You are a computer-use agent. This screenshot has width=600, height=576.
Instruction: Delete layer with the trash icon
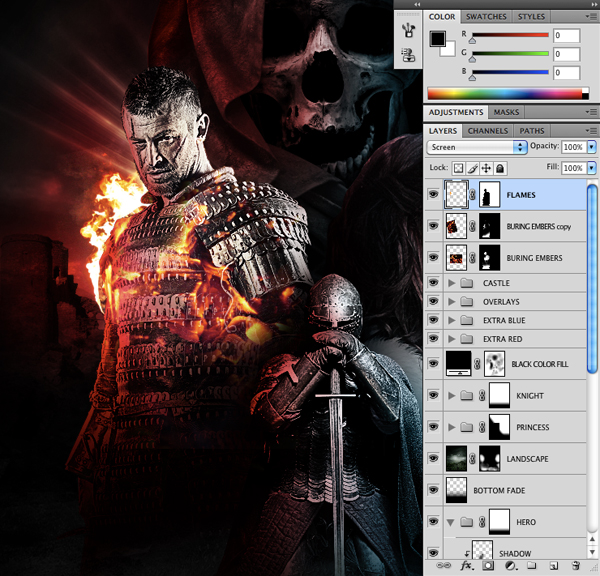click(x=576, y=566)
